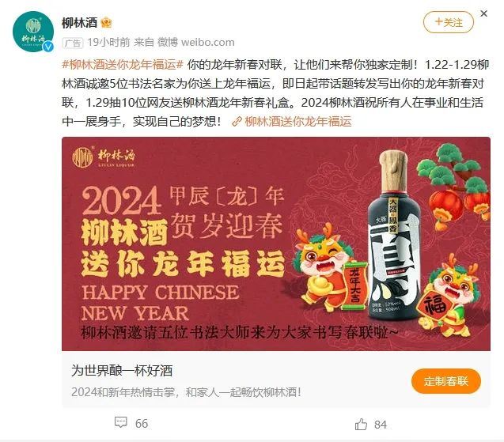Screen dimensions: 504x442
Task: Open the 柳林酒送你龙年福运 link at text end
Action: click(298, 122)
